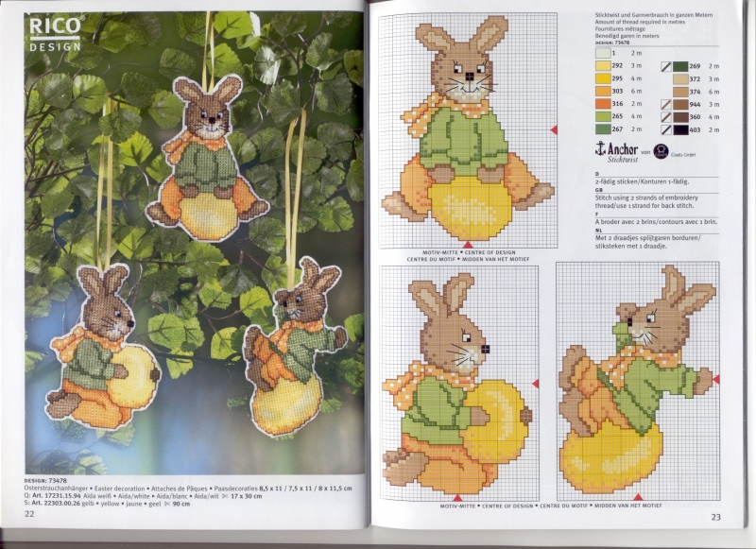
Task: Pick the dark green 269 swatch
Action: pyautogui.click(x=679, y=67)
